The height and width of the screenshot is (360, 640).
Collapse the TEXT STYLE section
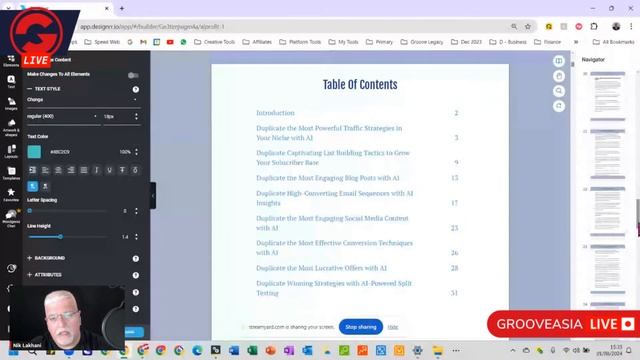click(44, 89)
